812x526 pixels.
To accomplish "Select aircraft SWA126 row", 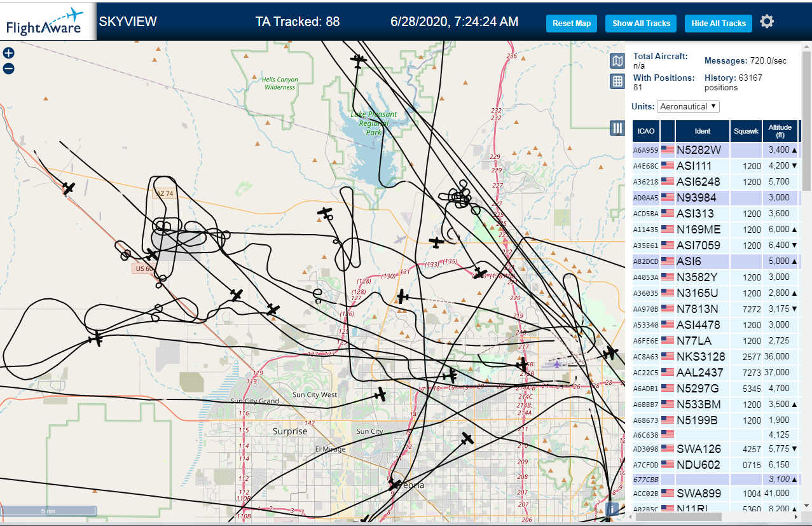I will click(x=715, y=449).
